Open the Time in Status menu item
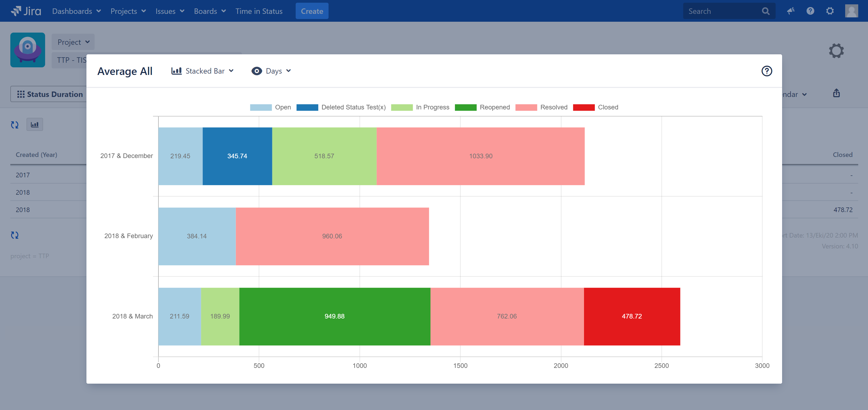The image size is (868, 410). point(259,11)
